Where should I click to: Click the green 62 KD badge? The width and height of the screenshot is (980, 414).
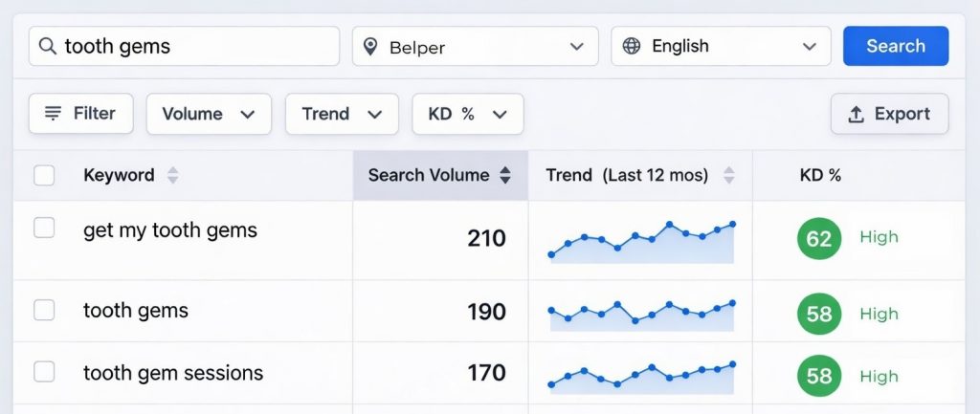[x=819, y=238]
